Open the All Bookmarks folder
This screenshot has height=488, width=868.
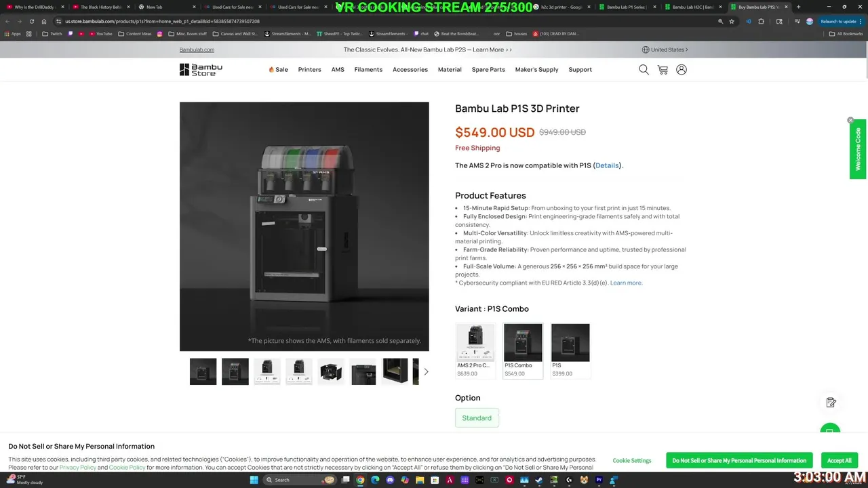[846, 33]
